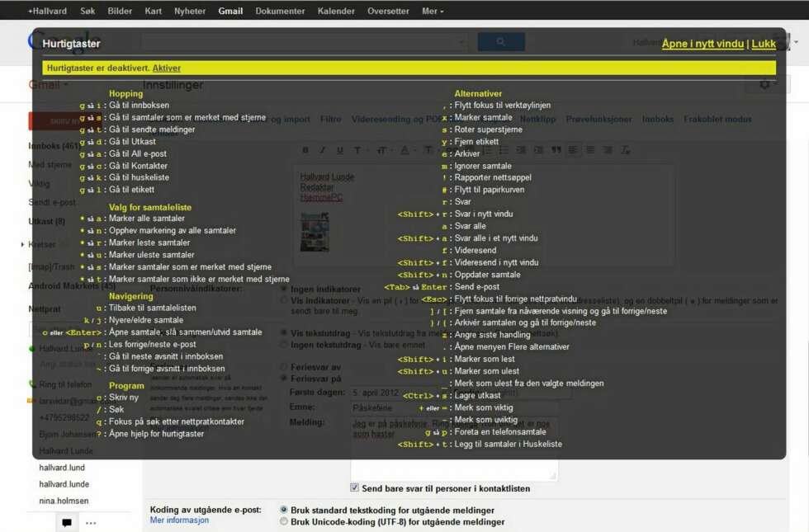Viewport: 809px width, 532px height.
Task: Click the align left icon in signature toolbar
Action: 573,150
